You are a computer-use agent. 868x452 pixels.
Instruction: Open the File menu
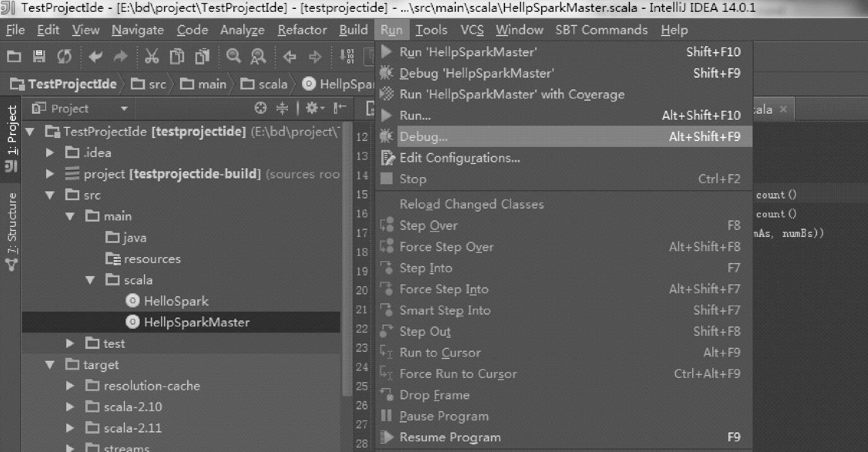tap(15, 30)
